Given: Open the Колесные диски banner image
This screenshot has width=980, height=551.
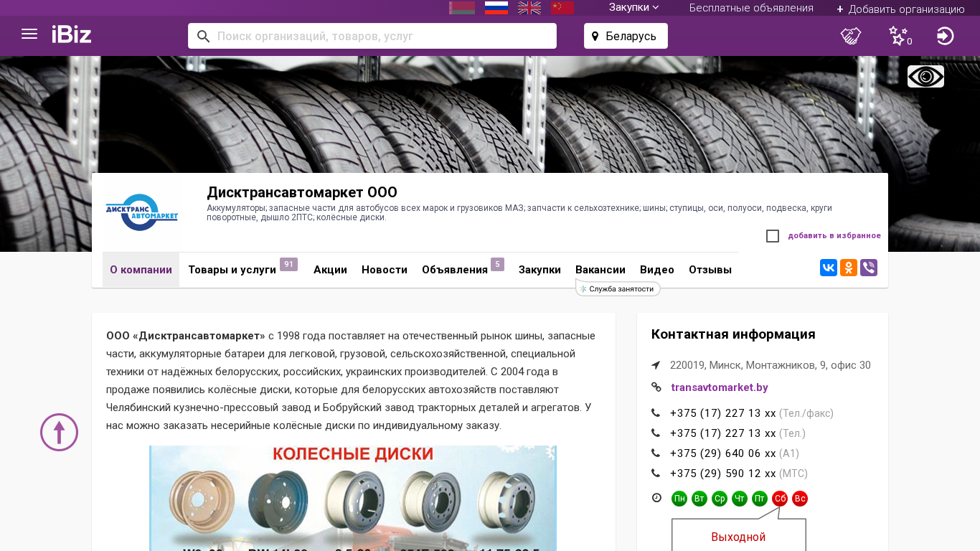Looking at the screenshot, I should pyautogui.click(x=353, y=498).
